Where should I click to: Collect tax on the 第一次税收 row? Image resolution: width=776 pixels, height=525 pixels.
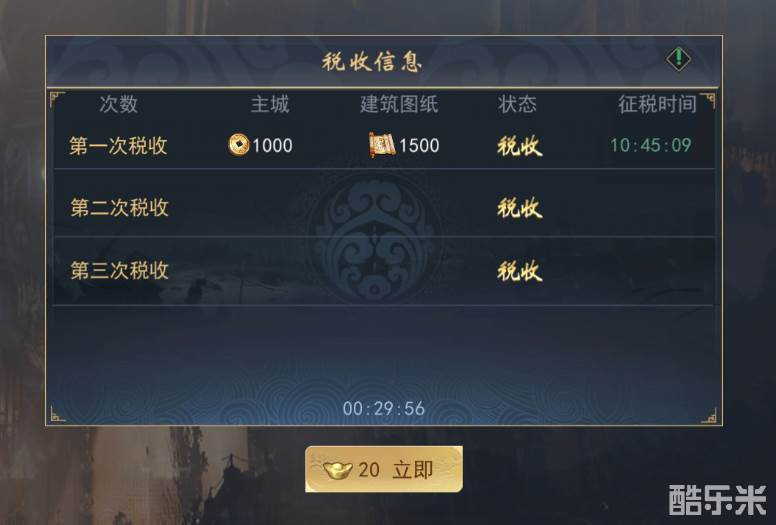coord(520,146)
